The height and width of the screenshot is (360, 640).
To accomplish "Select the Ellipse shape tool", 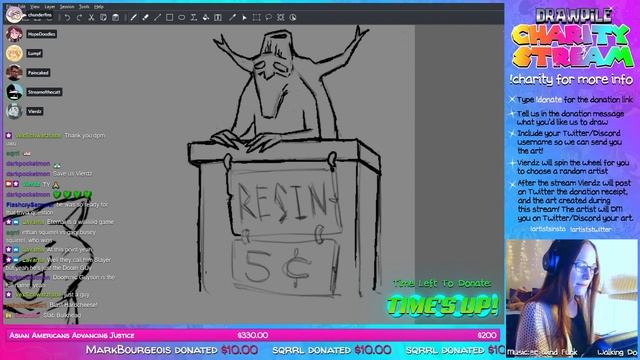I will (182, 18).
